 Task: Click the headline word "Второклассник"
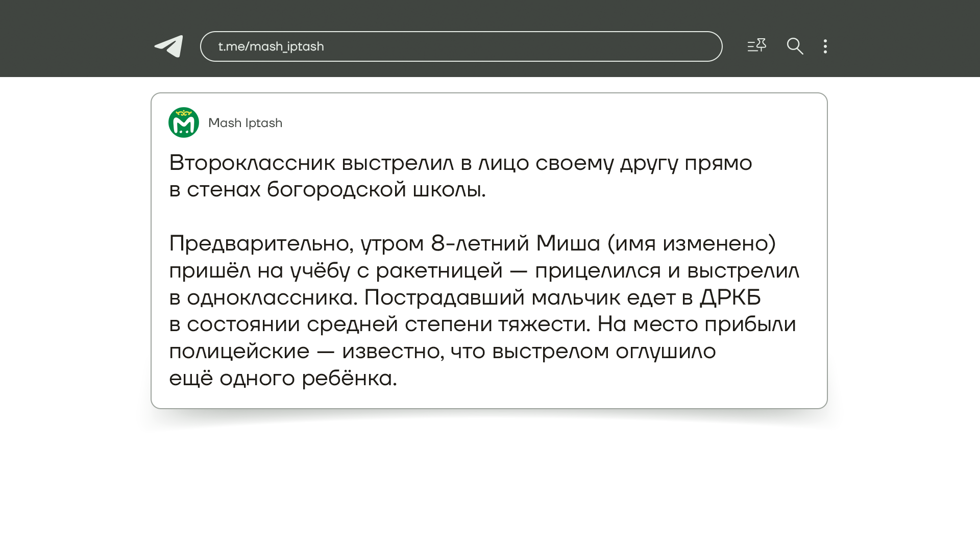click(x=252, y=163)
